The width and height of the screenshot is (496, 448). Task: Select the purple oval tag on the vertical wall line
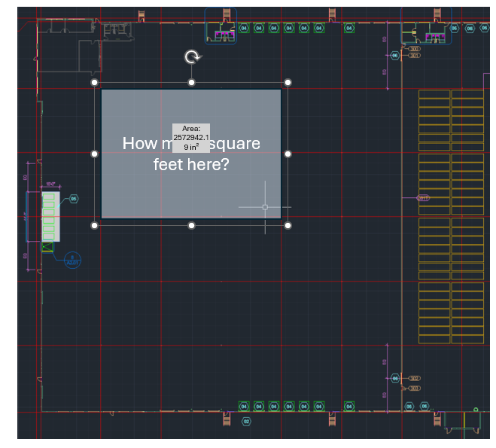[423, 198]
